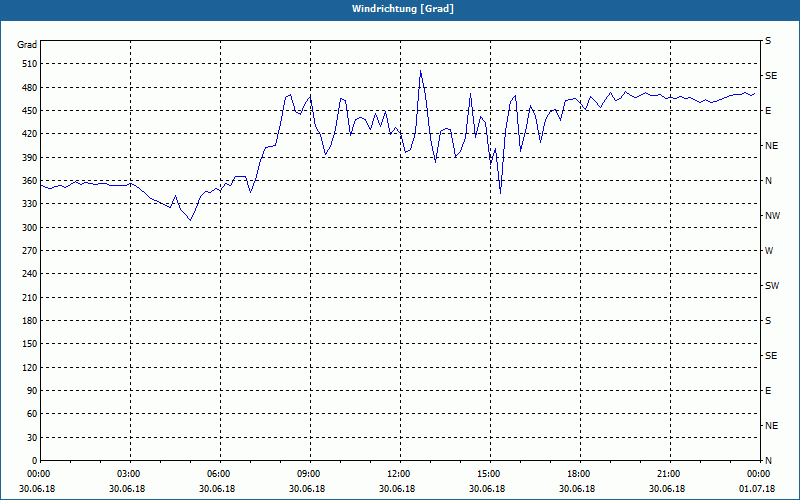Viewport: 800px width, 500px height.
Task: Select the 270 degree axis label
Action: click(x=30, y=251)
